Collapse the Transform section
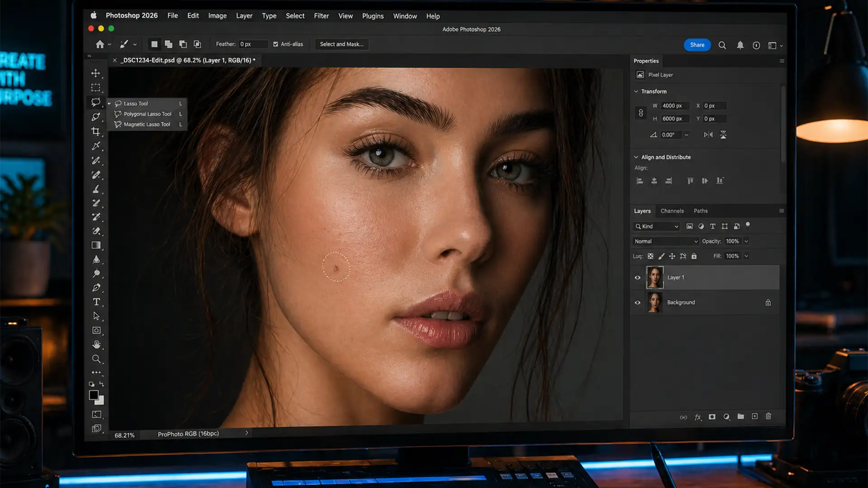Screen dimensions: 868x488 click(x=636, y=91)
